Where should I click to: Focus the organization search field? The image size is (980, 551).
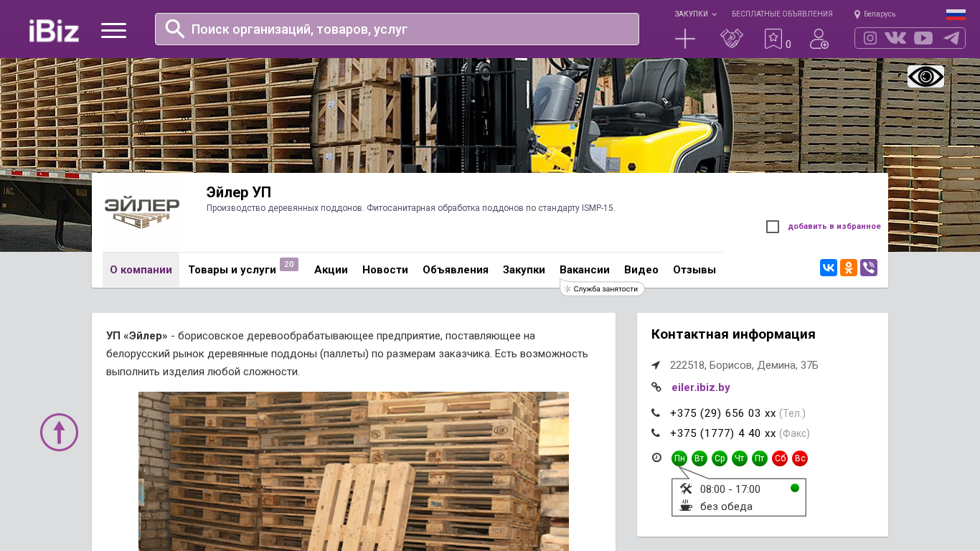coord(397,29)
